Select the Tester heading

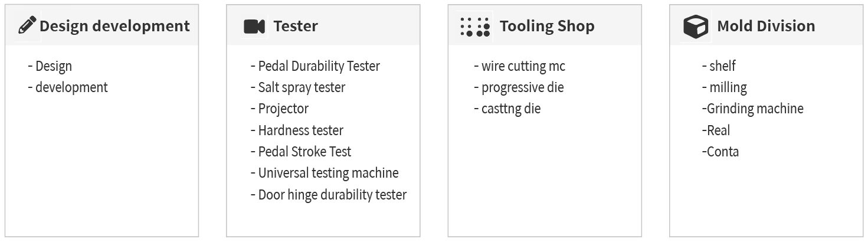(296, 26)
